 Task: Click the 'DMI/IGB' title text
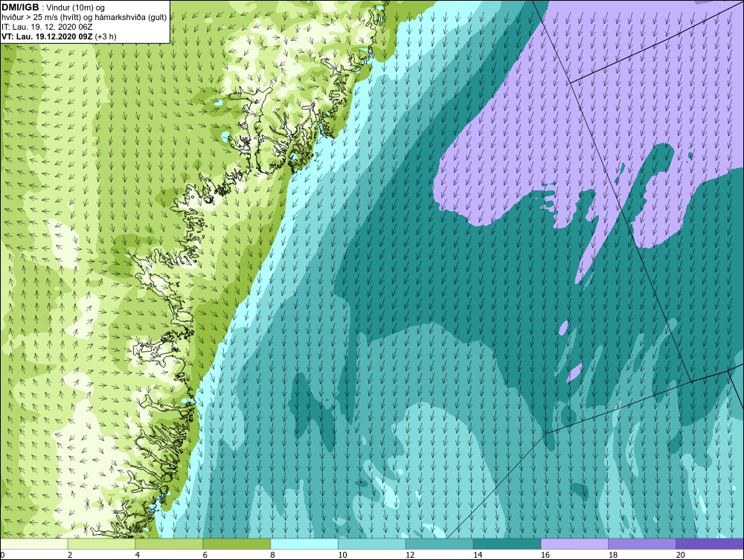(x=20, y=7)
